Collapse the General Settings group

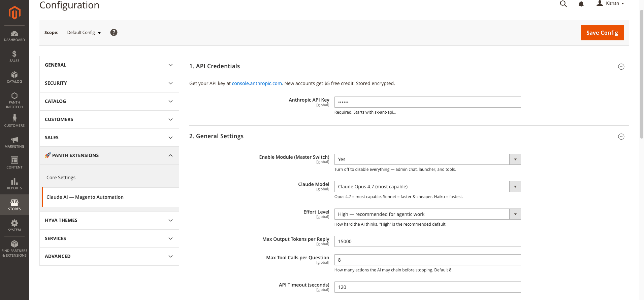[x=621, y=137]
